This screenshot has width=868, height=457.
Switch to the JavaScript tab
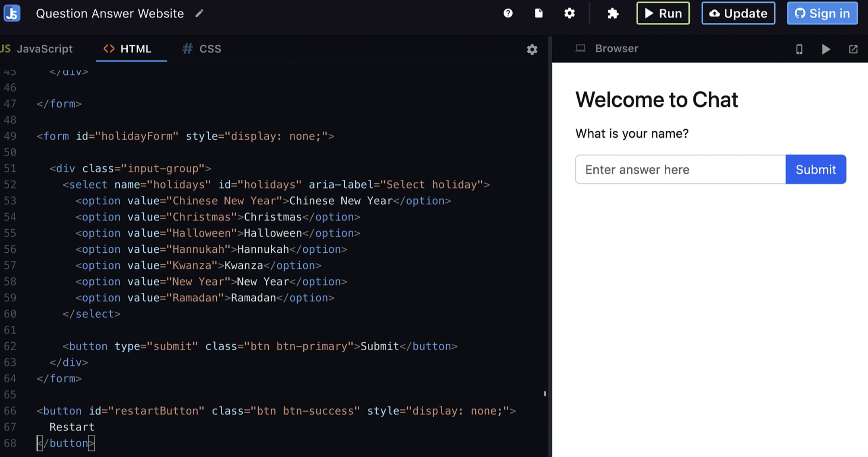point(36,49)
